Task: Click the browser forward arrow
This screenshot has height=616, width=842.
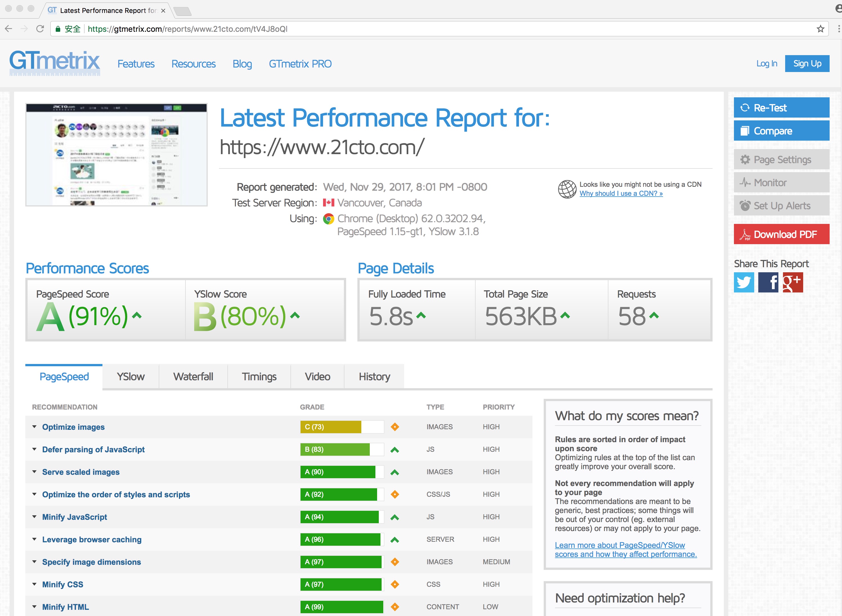Action: coord(24,29)
